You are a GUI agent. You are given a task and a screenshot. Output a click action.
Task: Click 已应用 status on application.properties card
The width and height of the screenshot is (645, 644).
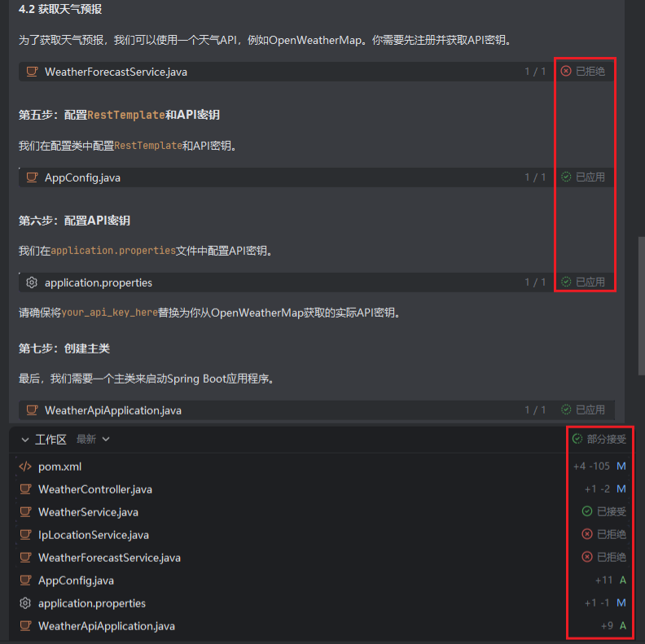coord(590,282)
